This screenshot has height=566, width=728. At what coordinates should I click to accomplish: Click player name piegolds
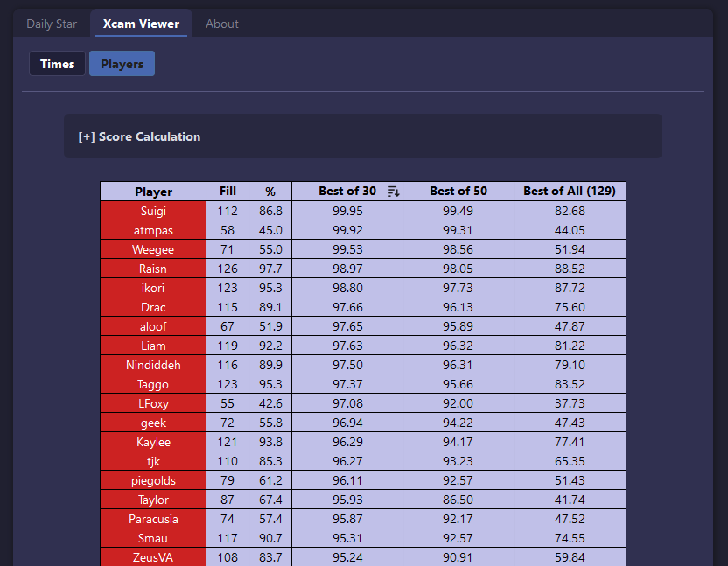(x=153, y=480)
